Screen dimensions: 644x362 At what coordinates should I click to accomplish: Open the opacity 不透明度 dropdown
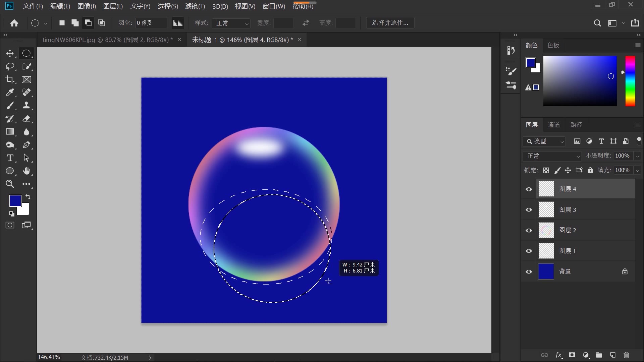636,156
